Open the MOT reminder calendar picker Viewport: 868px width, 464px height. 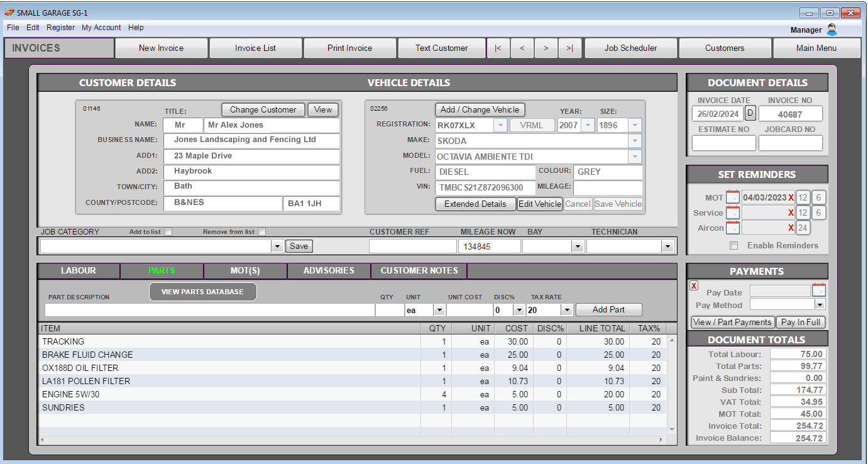733,197
